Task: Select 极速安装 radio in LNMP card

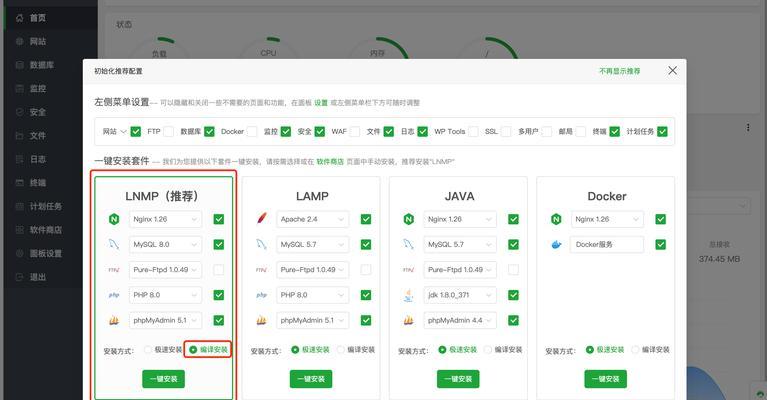Action: tap(148, 350)
